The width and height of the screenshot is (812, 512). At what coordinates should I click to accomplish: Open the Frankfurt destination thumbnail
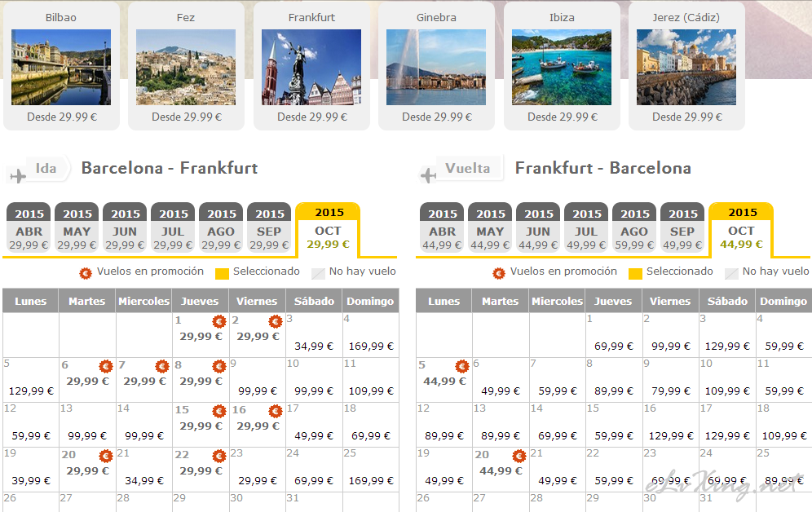(311, 68)
